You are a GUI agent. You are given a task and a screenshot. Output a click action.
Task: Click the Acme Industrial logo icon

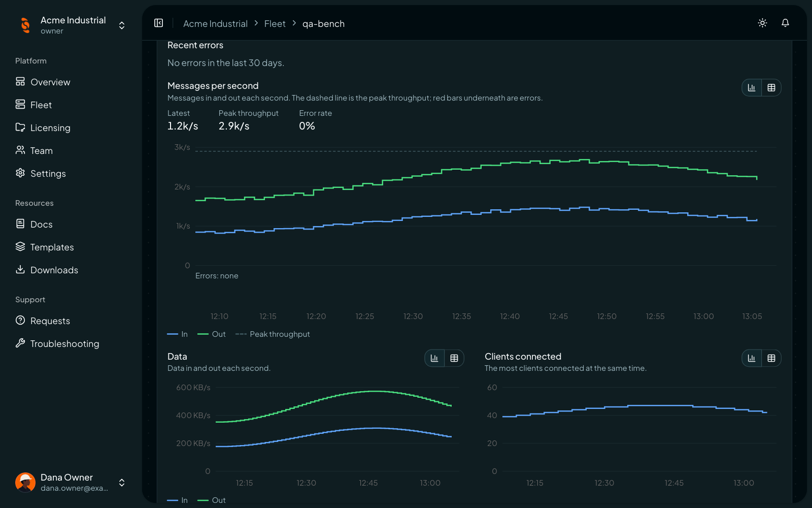pyautogui.click(x=25, y=25)
